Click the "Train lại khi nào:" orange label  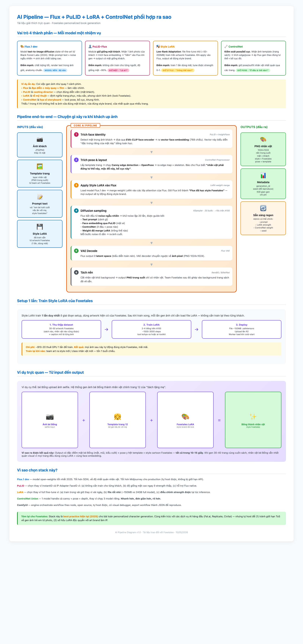coord(35,351)
